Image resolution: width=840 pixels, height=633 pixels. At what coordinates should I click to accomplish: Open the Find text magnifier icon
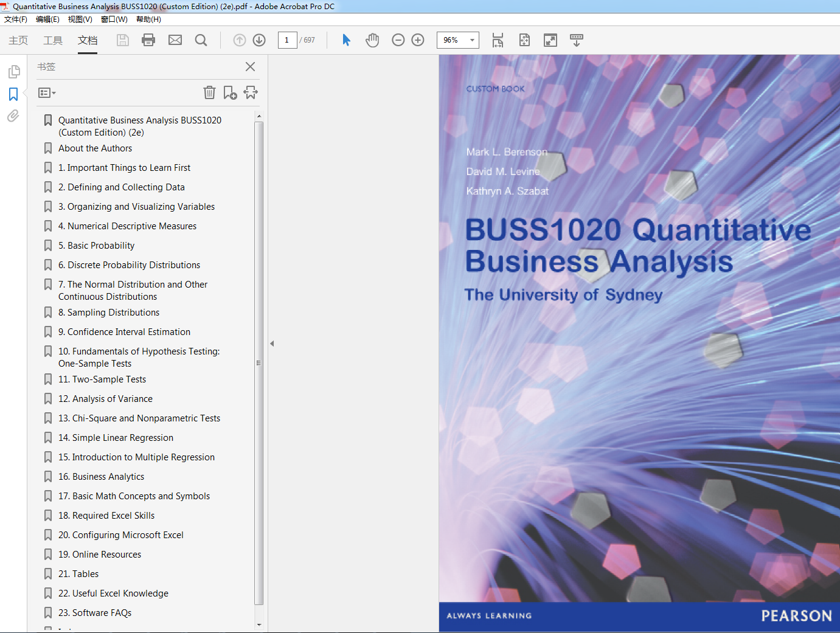tap(201, 40)
